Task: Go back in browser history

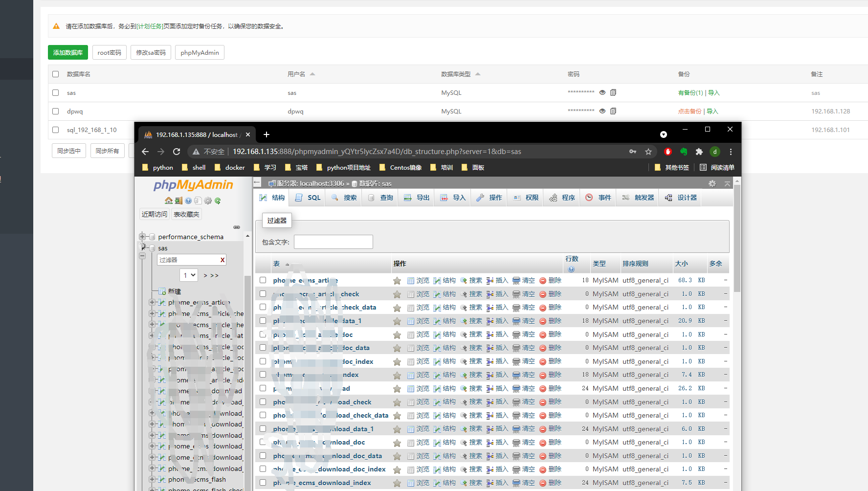Action: (x=145, y=152)
